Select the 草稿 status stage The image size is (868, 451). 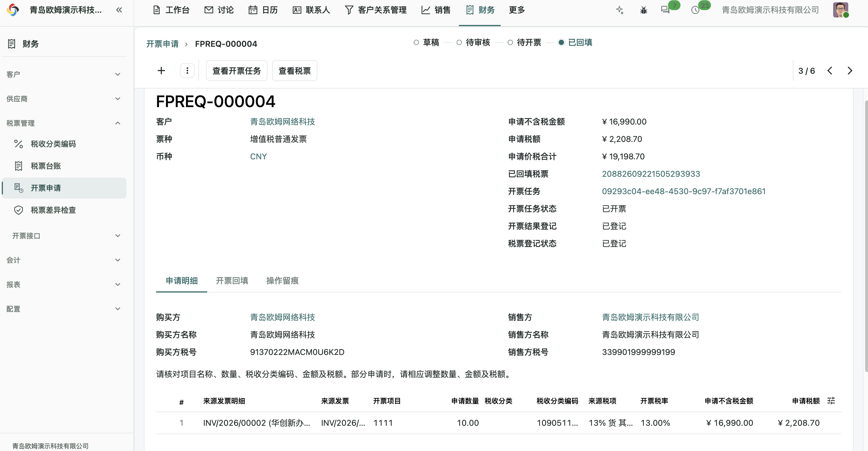(x=426, y=42)
